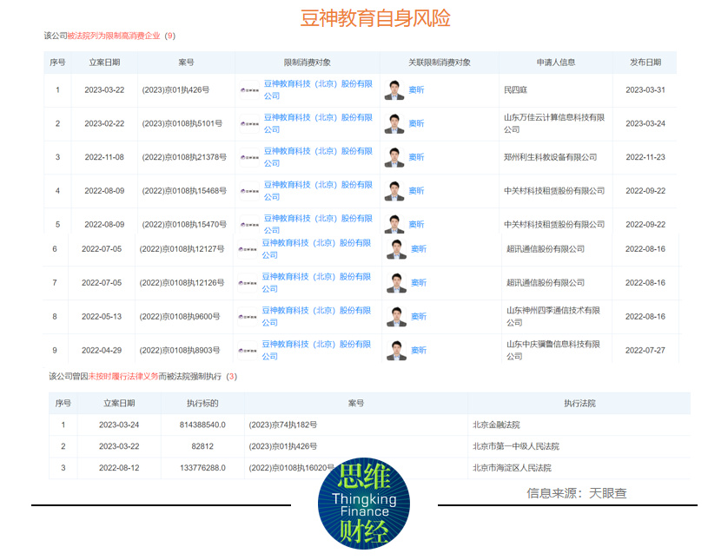
Task: Click company logo in row with case 京0108执9600号
Action: point(248,316)
